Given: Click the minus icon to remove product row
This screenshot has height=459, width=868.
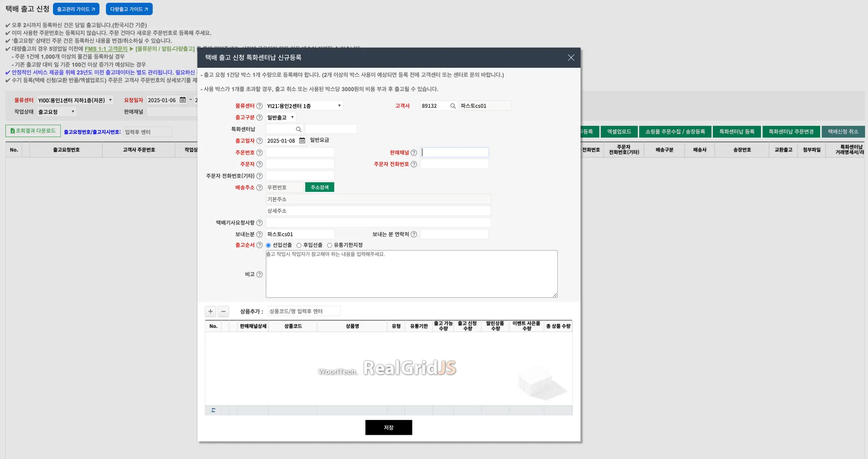Looking at the screenshot, I should tap(223, 311).
